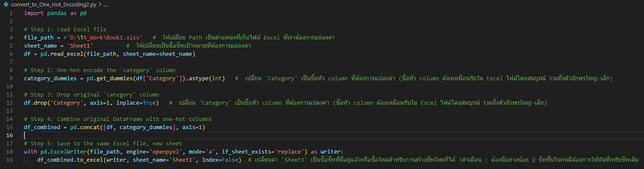Place cursor on 'import pandas as pd'

click(55, 13)
